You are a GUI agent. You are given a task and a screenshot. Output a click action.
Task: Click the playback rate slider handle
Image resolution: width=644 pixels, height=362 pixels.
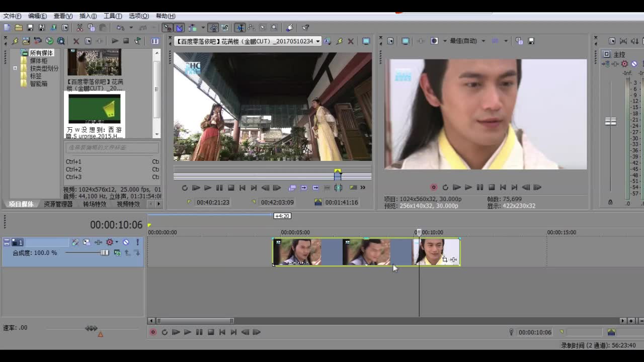91,328
